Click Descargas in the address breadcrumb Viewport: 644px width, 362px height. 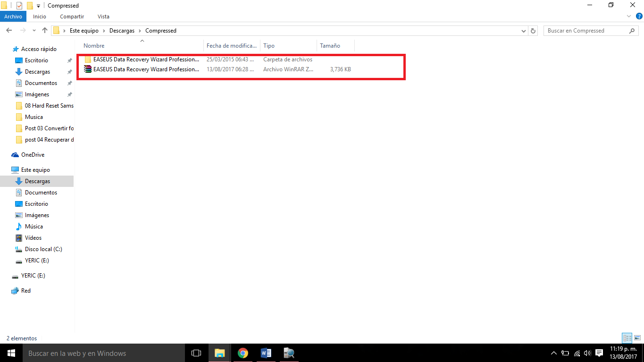pyautogui.click(x=122, y=31)
